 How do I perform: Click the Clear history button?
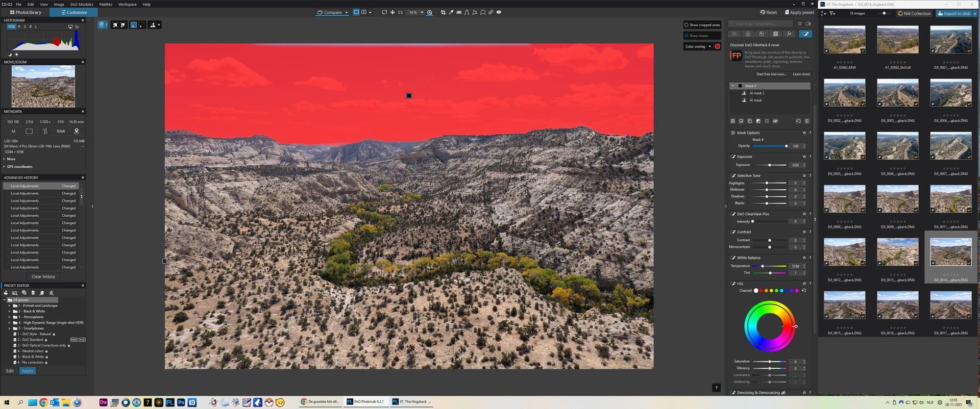[x=43, y=277]
